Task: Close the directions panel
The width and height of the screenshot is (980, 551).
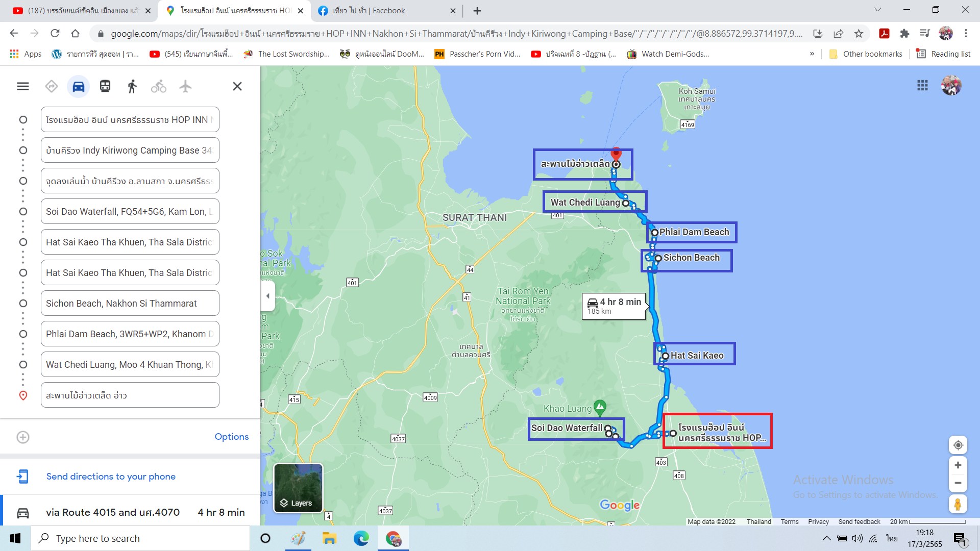Action: point(237,86)
